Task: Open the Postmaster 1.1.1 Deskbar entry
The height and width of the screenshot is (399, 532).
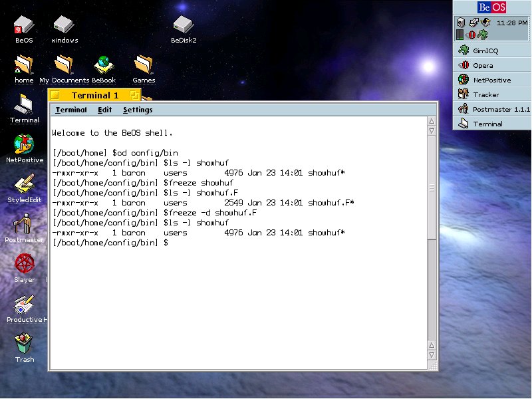Action: [x=492, y=109]
